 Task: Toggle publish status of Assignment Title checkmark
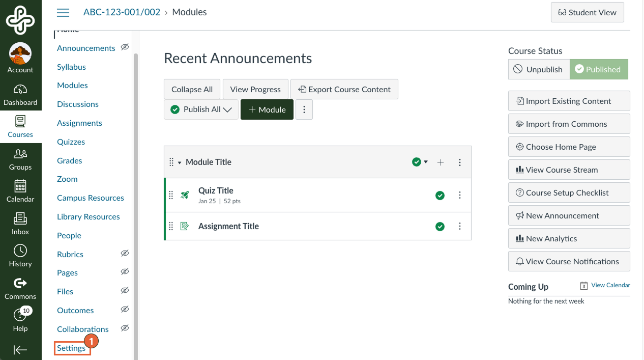coord(440,226)
